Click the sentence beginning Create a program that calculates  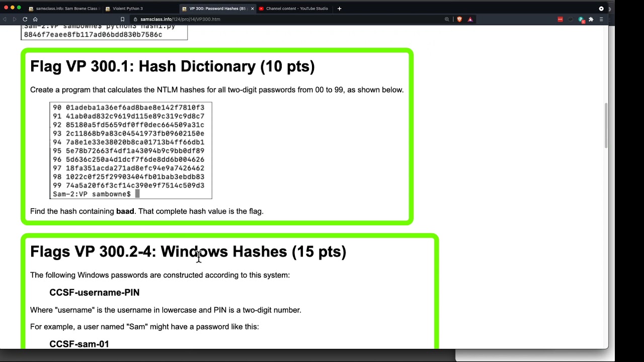(217, 90)
